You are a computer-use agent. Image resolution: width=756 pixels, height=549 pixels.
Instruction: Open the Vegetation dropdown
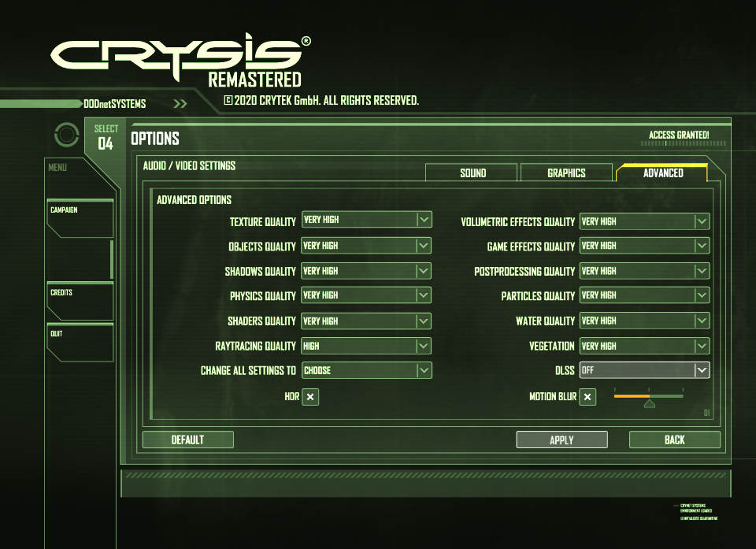644,346
